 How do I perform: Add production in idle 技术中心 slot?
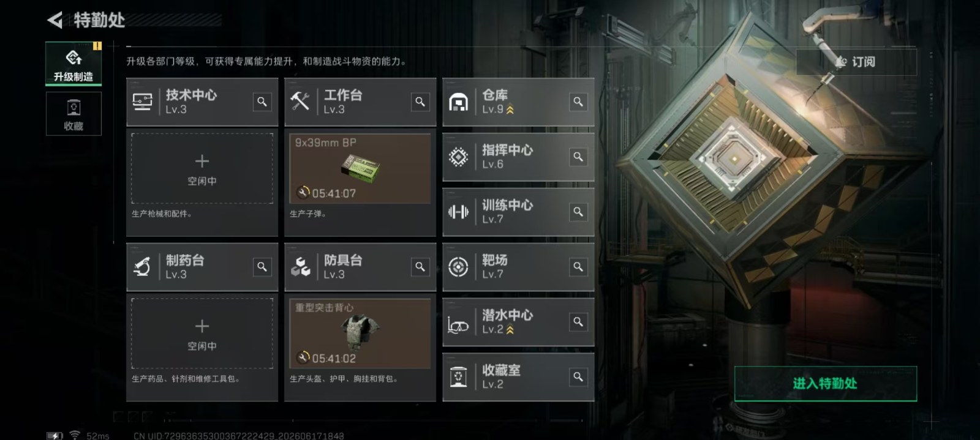click(202, 168)
